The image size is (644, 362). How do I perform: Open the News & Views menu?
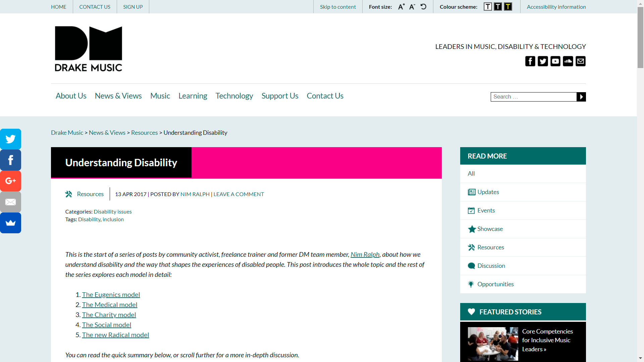[118, 96]
